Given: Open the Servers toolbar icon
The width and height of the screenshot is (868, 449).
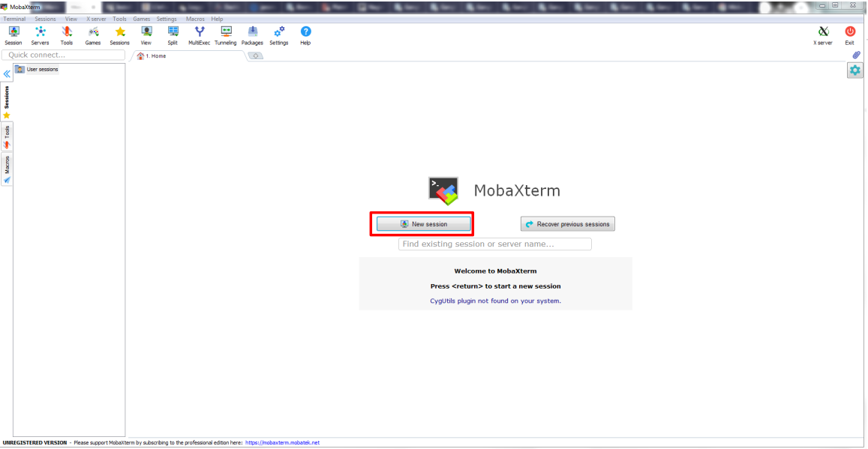Looking at the screenshot, I should pos(40,36).
